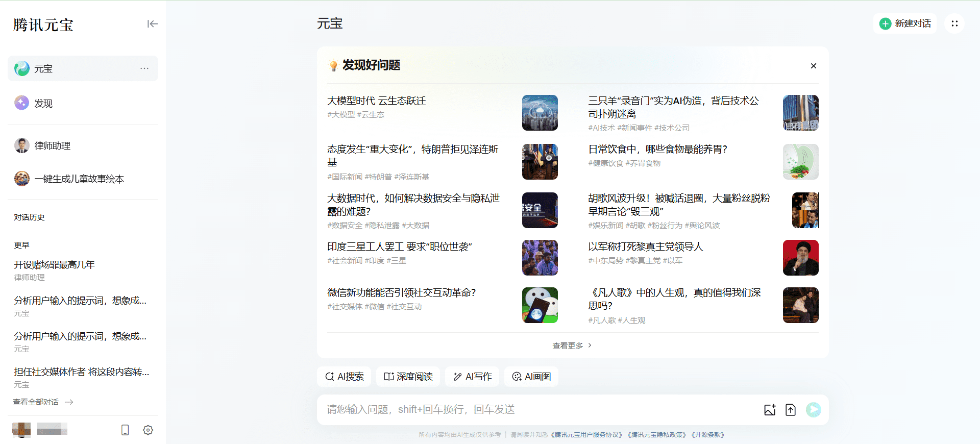
Task: Focus the question input field
Action: (x=541, y=410)
